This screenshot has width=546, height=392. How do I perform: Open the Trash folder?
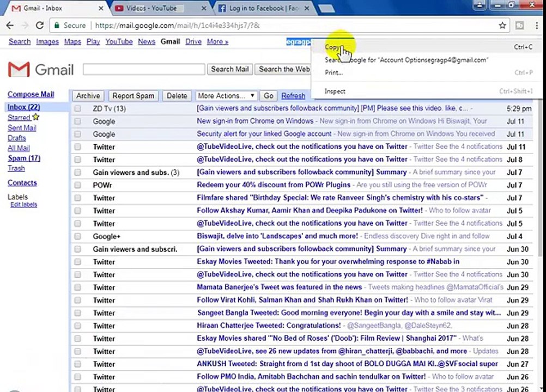16,168
